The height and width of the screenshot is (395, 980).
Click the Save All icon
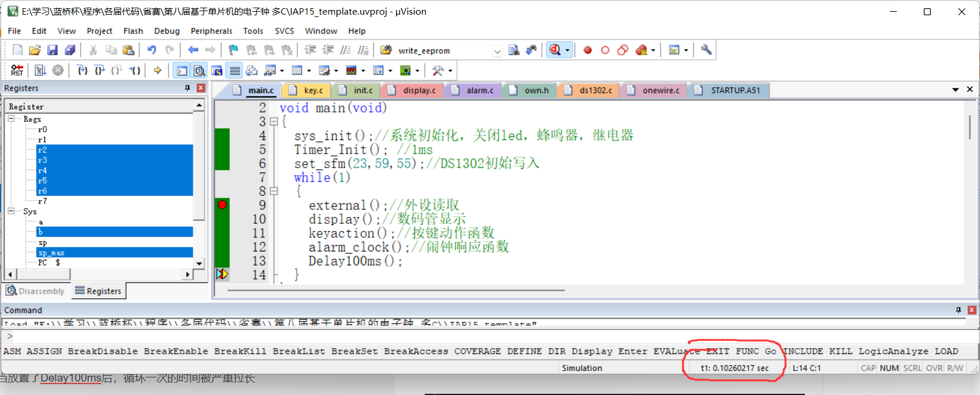tap(70, 50)
